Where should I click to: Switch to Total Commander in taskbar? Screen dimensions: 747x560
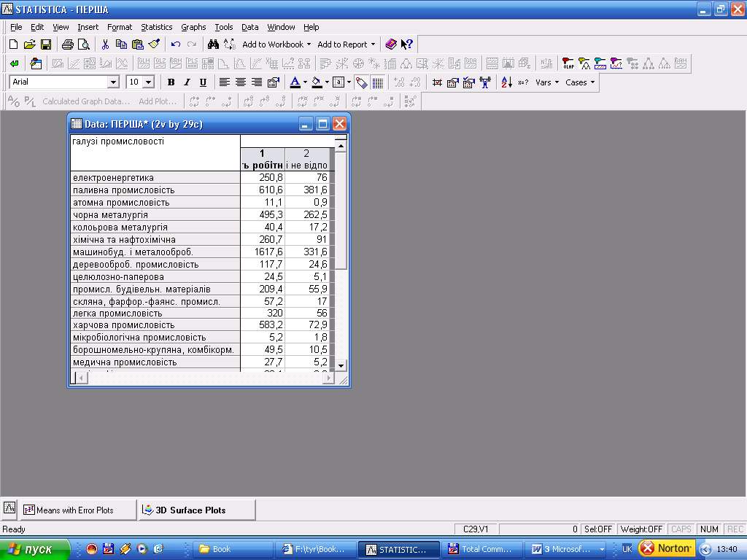tap(481, 549)
